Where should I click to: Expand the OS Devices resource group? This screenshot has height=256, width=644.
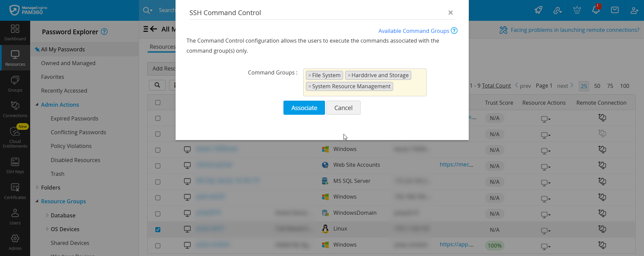click(47, 229)
